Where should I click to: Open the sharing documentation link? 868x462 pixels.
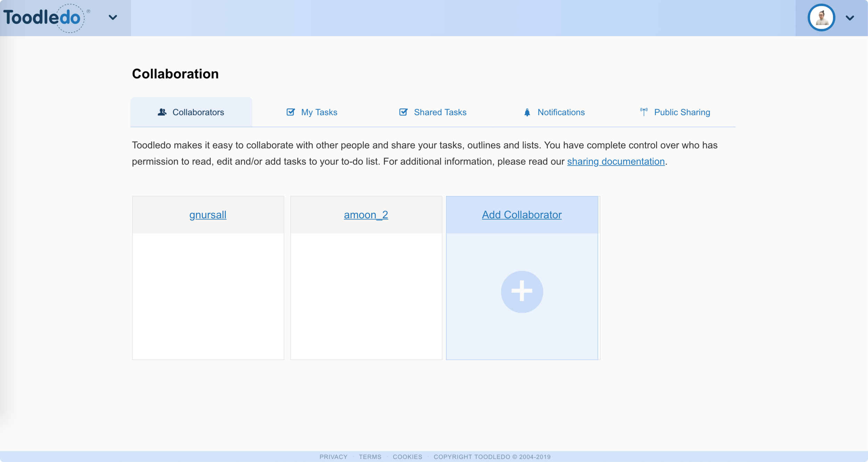616,161
